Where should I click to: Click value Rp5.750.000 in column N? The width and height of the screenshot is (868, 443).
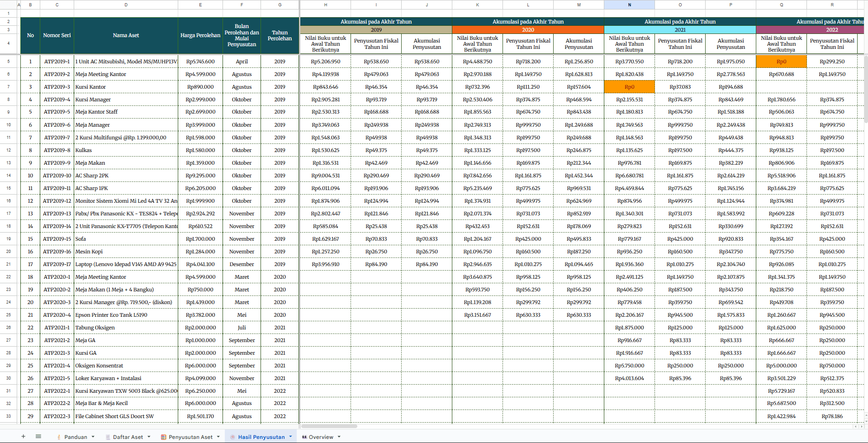coord(629,365)
